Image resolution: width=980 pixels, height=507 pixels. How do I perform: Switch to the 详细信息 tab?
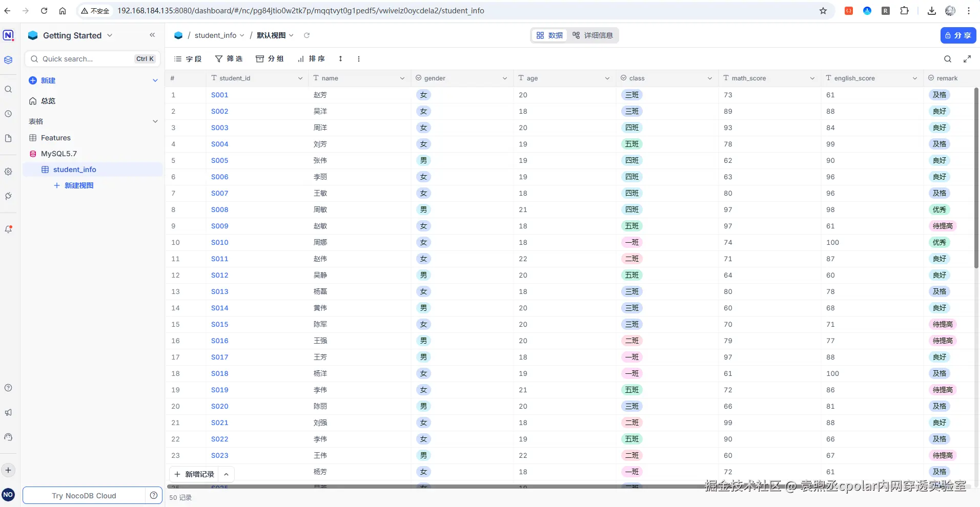pos(593,35)
